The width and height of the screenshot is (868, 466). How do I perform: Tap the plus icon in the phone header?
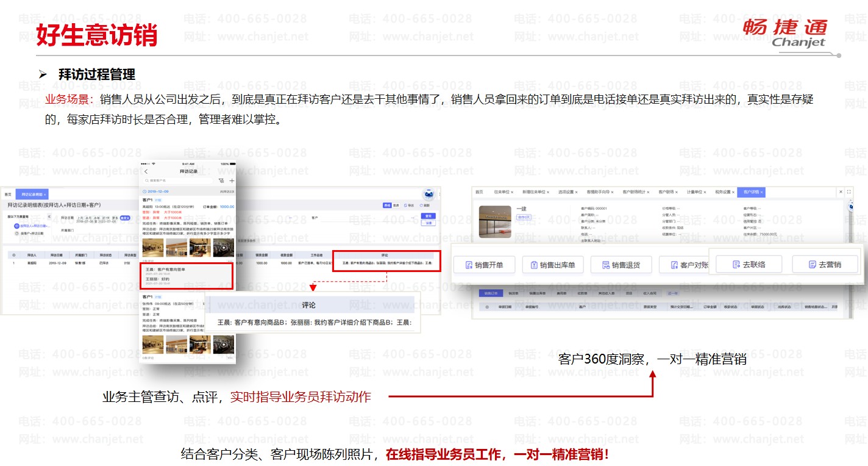[x=232, y=181]
